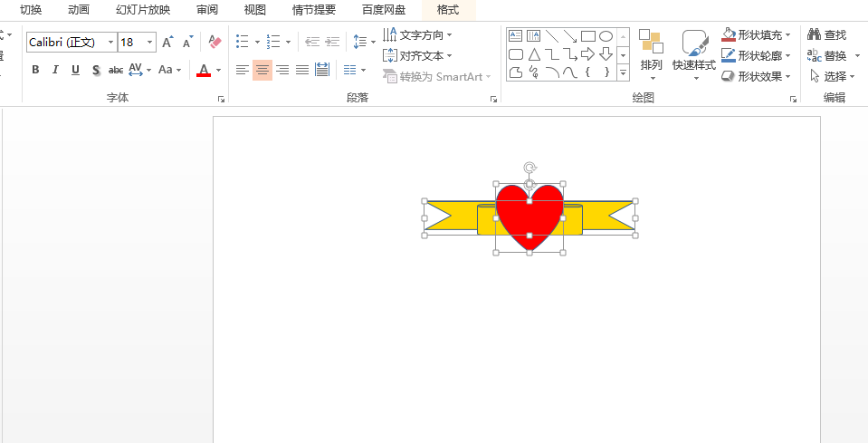Select the elbow arrow connector shape
This screenshot has height=443, width=868.
pos(570,54)
